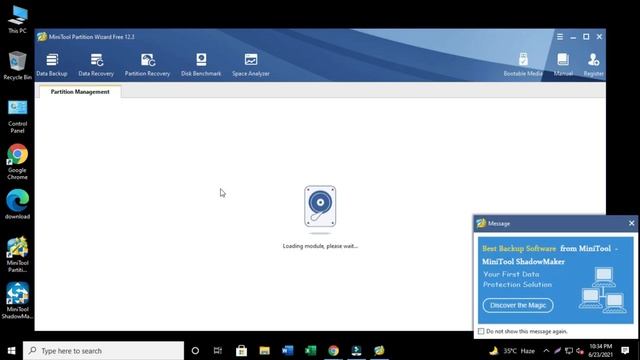This screenshot has height=360, width=640.
Task: Open weather widget showing 35°C Haze
Action: [x=512, y=351]
